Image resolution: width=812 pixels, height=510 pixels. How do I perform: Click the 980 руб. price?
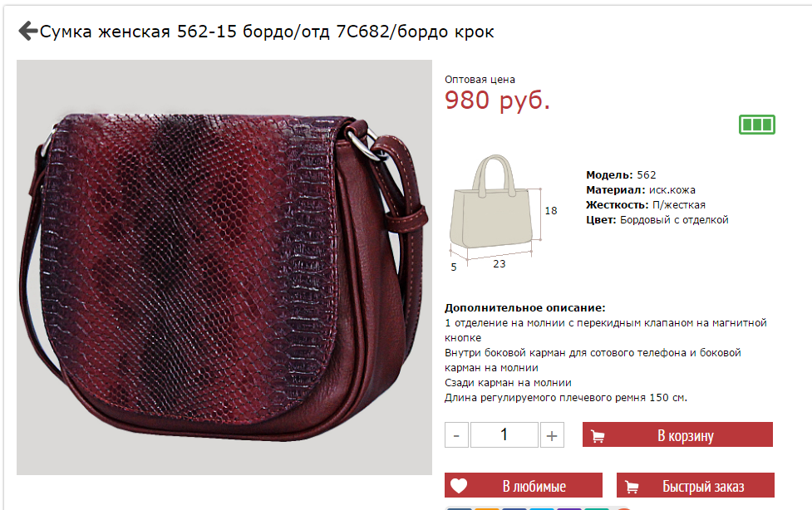pyautogui.click(x=497, y=100)
